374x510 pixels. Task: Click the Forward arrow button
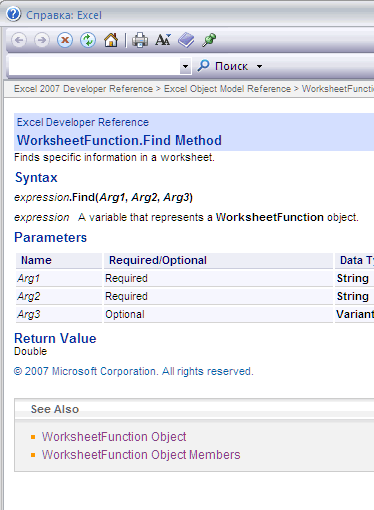click(x=42, y=40)
